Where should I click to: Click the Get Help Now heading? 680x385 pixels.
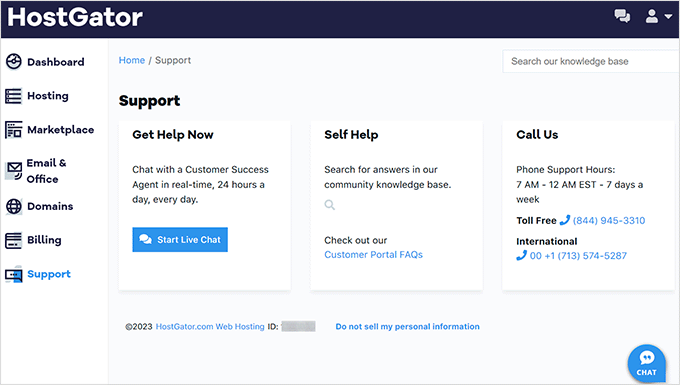173,135
